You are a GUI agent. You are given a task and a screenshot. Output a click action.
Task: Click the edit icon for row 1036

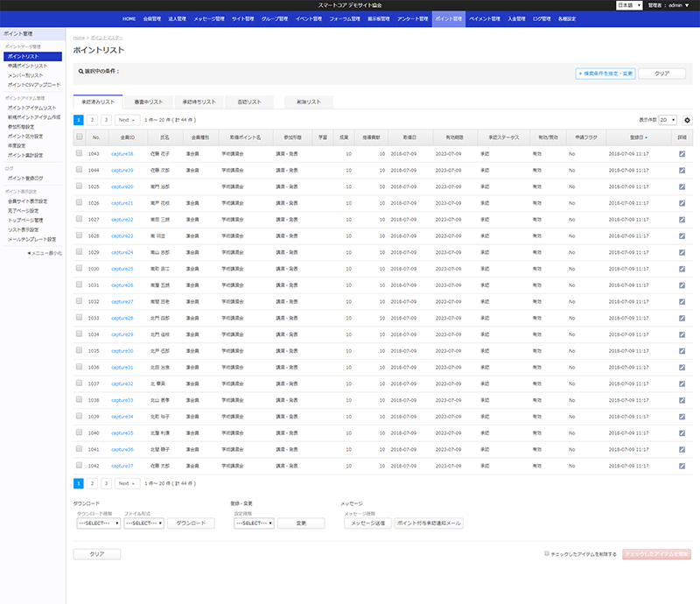[x=682, y=367]
